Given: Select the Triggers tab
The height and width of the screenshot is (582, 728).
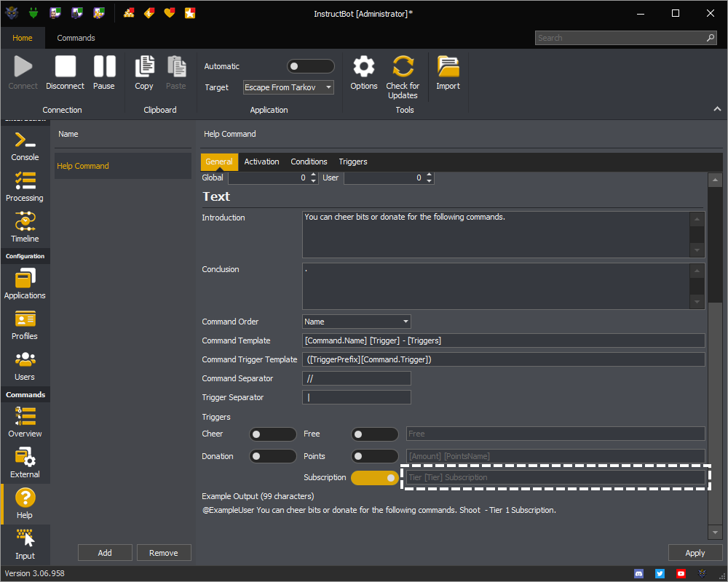Looking at the screenshot, I should pyautogui.click(x=353, y=162).
